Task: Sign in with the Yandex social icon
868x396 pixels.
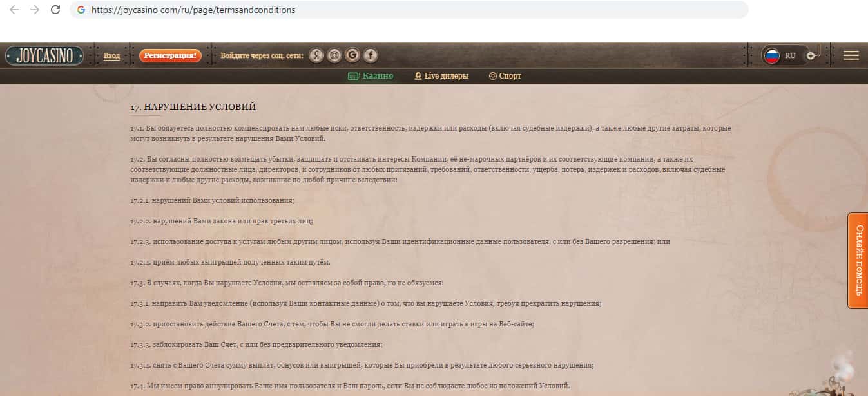Action: coord(316,55)
